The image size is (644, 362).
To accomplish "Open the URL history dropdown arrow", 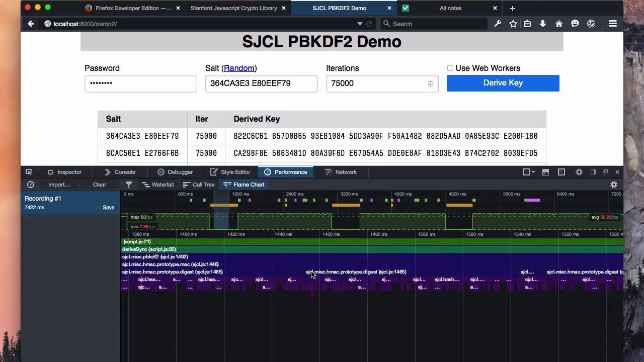I will 359,24.
